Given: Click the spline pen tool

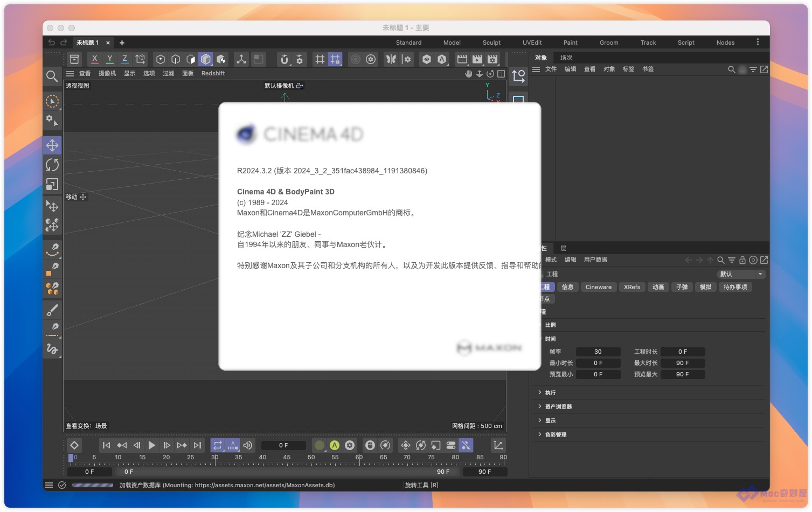Looking at the screenshot, I should pyautogui.click(x=52, y=249).
